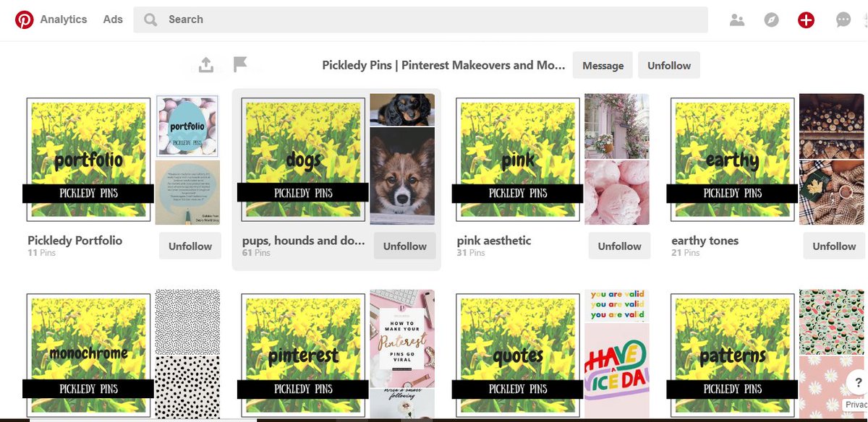Open the blue quote pin under portfolio egg
Image resolution: width=868 pixels, height=422 pixels.
[187, 192]
